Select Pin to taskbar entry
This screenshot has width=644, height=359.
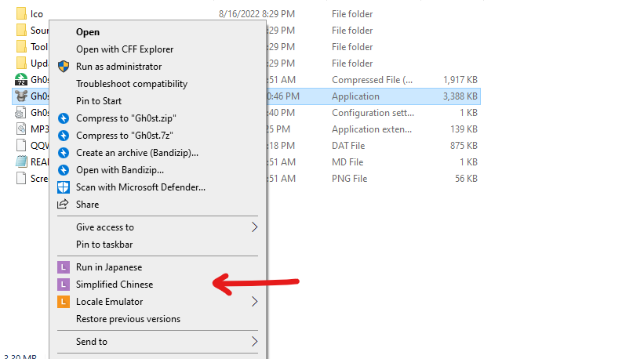click(x=104, y=245)
